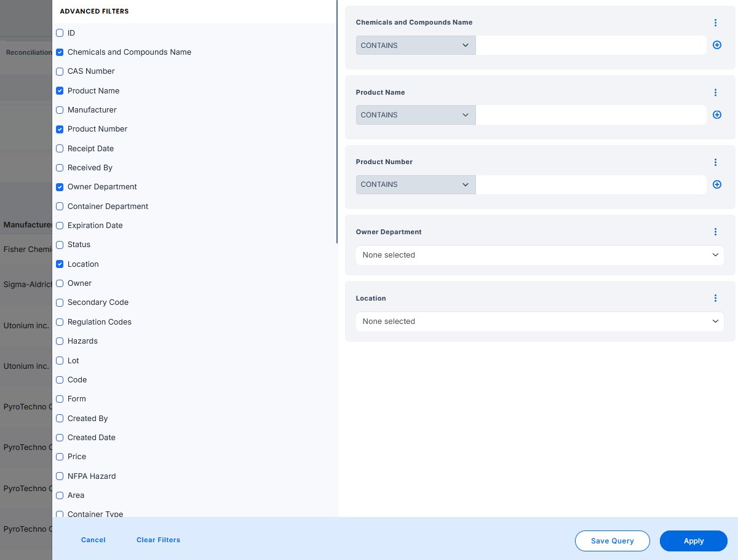Uncheck the Location filter
738x560 pixels.
pyautogui.click(x=60, y=264)
